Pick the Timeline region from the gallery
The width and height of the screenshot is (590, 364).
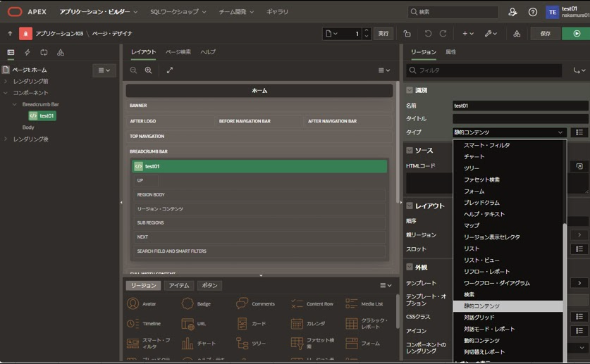point(133,324)
